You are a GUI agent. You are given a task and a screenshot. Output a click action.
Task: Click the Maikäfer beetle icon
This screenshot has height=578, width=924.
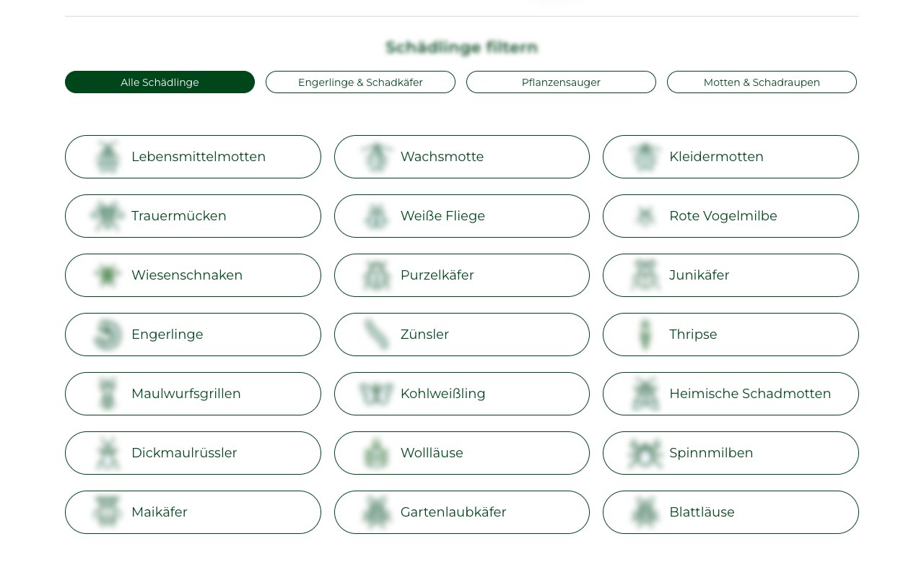point(107,512)
